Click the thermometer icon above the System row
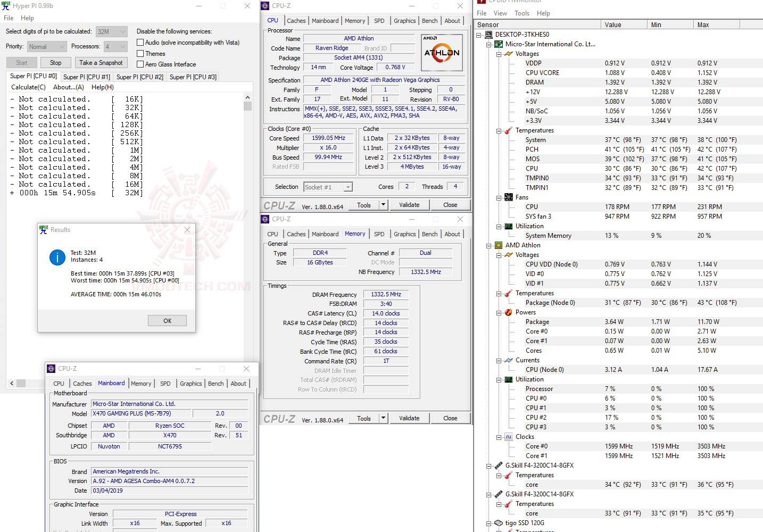This screenshot has height=532, width=763. click(509, 130)
